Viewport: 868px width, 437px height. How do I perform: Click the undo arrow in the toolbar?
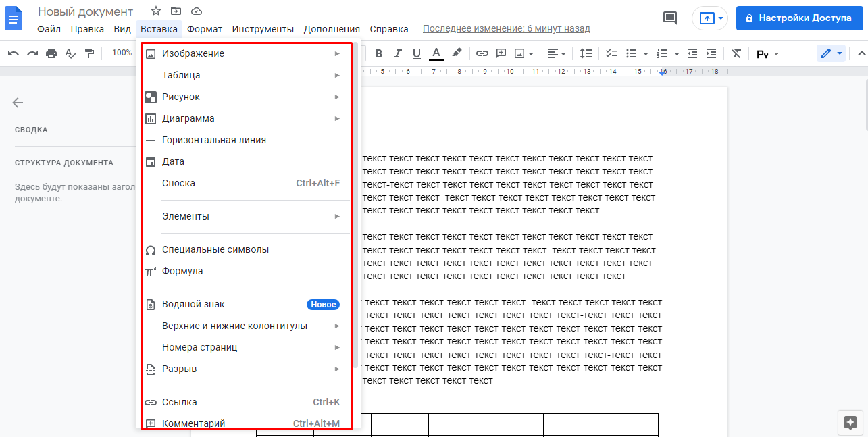coord(14,53)
